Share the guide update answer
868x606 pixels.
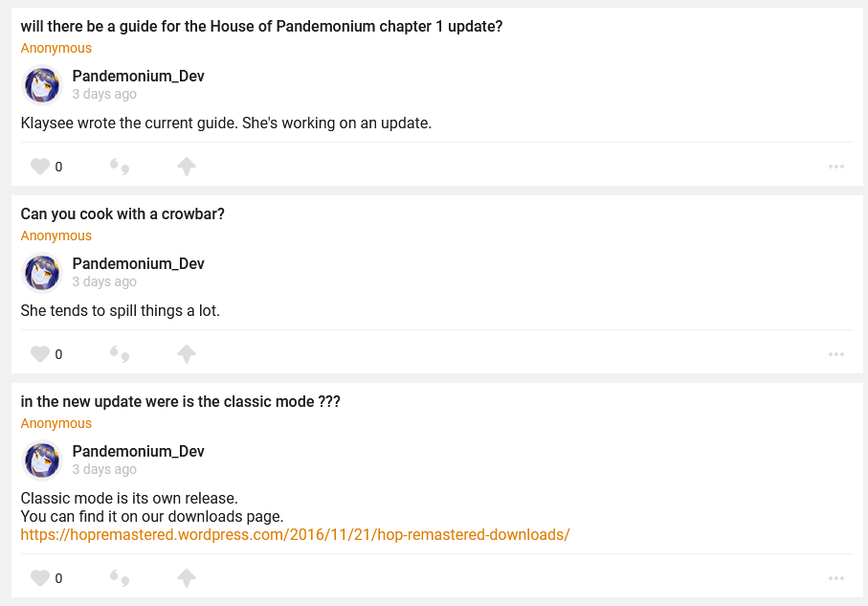point(187,167)
